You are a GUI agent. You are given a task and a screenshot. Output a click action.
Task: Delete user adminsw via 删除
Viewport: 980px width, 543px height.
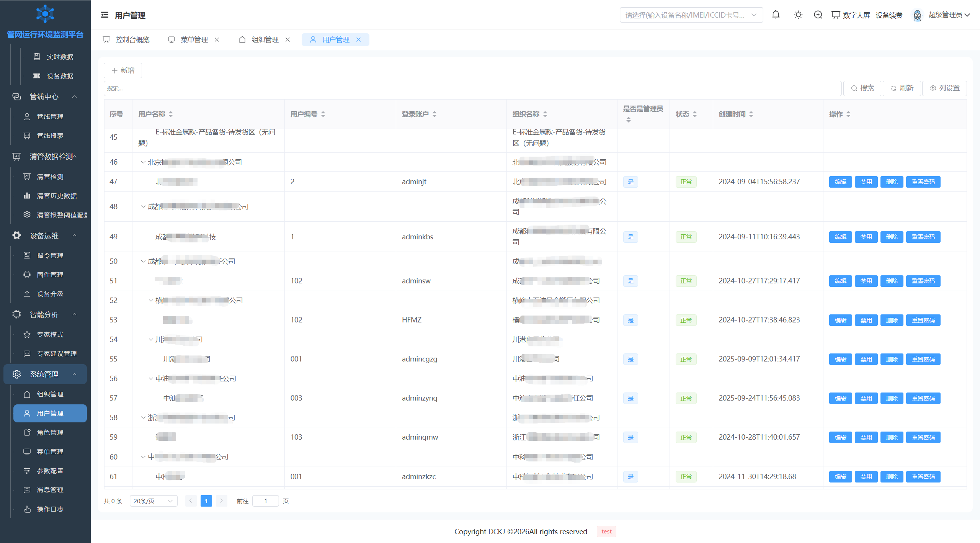click(892, 281)
